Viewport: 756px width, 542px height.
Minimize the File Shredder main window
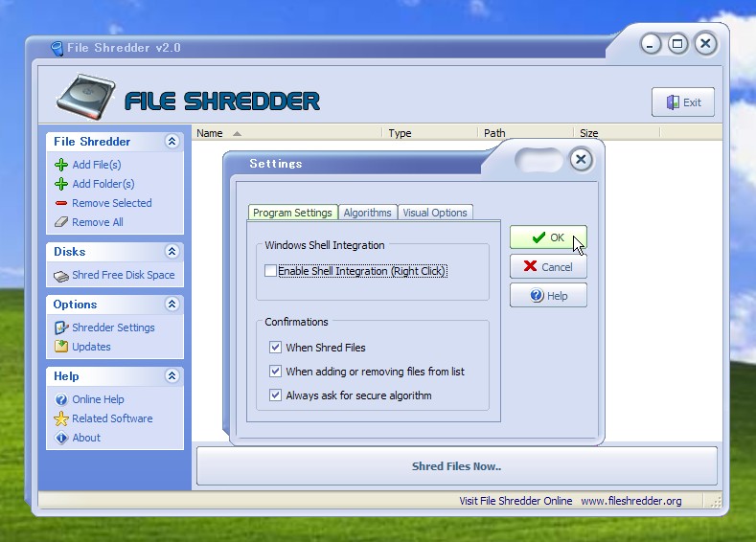(651, 44)
